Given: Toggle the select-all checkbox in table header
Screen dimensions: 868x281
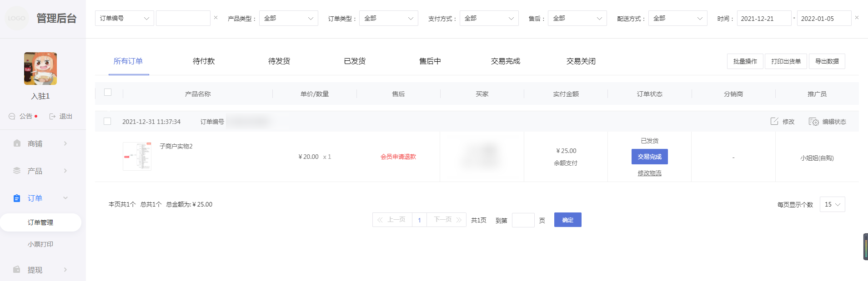Looking at the screenshot, I should click(x=108, y=92).
